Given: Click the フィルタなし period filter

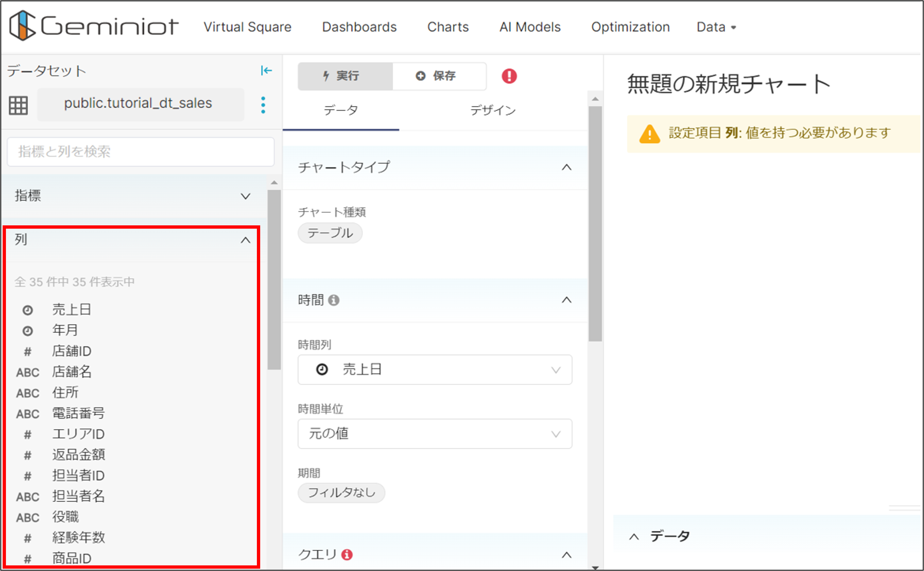Looking at the screenshot, I should click(x=341, y=493).
